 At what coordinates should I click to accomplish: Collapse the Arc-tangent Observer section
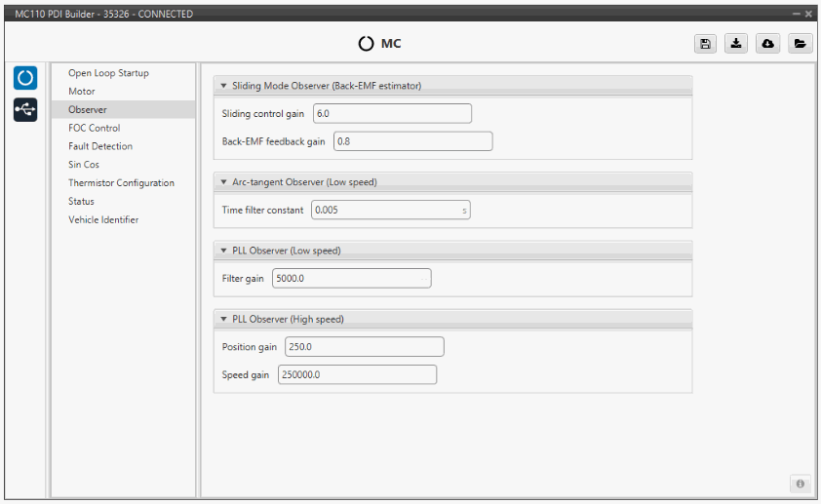(223, 182)
